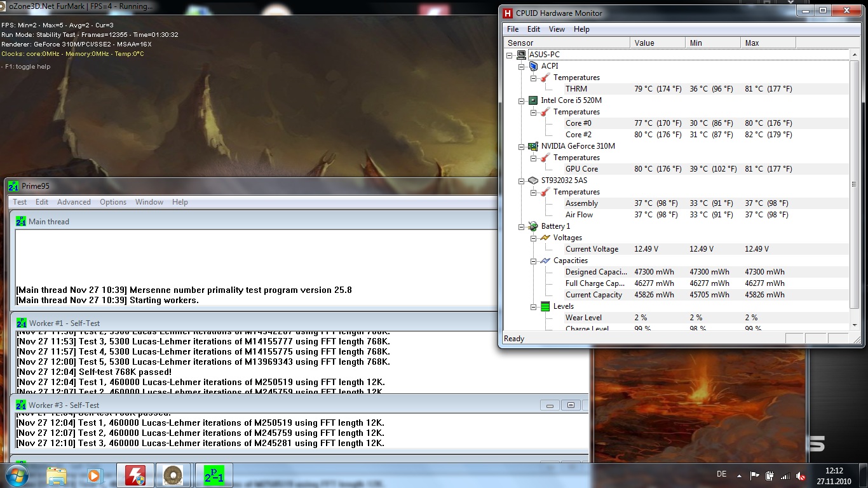Viewport: 868px width, 488px height.
Task: Click the Capacities graph icon
Action: point(545,261)
